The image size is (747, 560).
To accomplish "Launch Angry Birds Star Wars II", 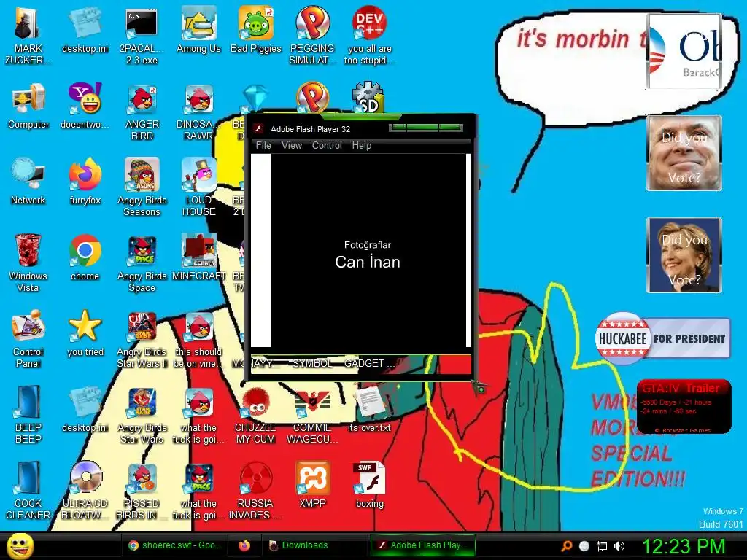I will [x=142, y=338].
